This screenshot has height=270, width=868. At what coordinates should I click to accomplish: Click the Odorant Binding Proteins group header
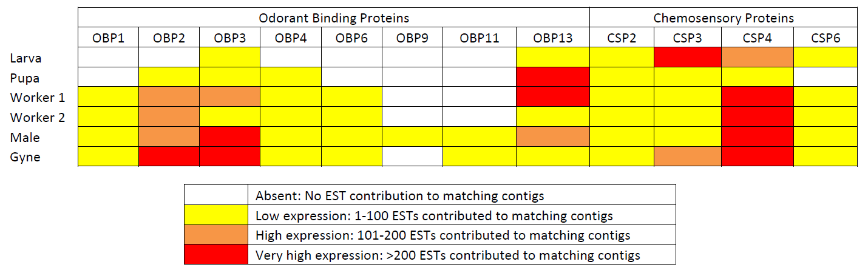(334, 18)
